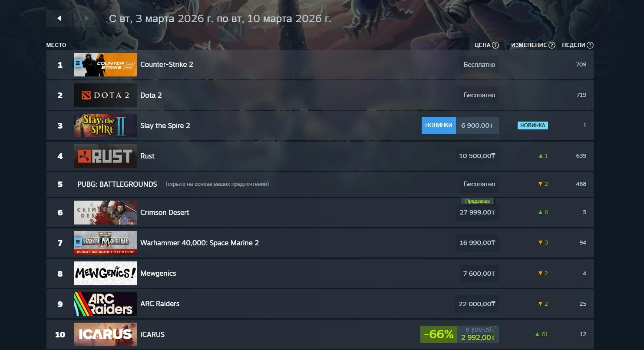
Task: Open the Dota 2 title link
Action: click(x=151, y=95)
